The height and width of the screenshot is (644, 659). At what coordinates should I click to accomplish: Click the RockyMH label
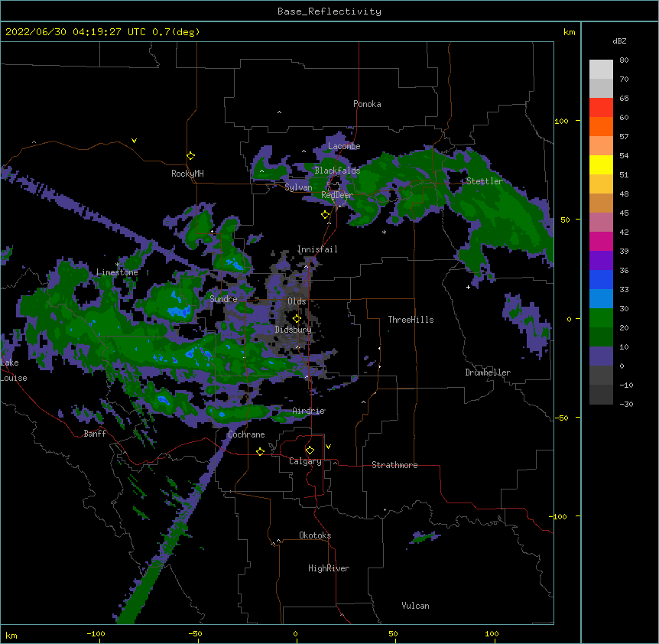[187, 174]
